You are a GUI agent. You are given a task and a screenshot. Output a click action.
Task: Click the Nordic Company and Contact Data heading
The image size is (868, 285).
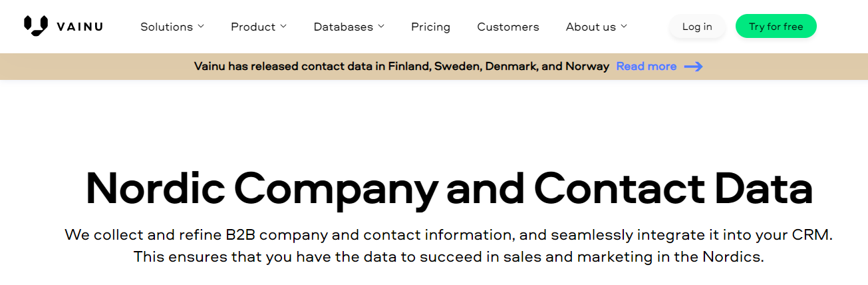pos(449,189)
